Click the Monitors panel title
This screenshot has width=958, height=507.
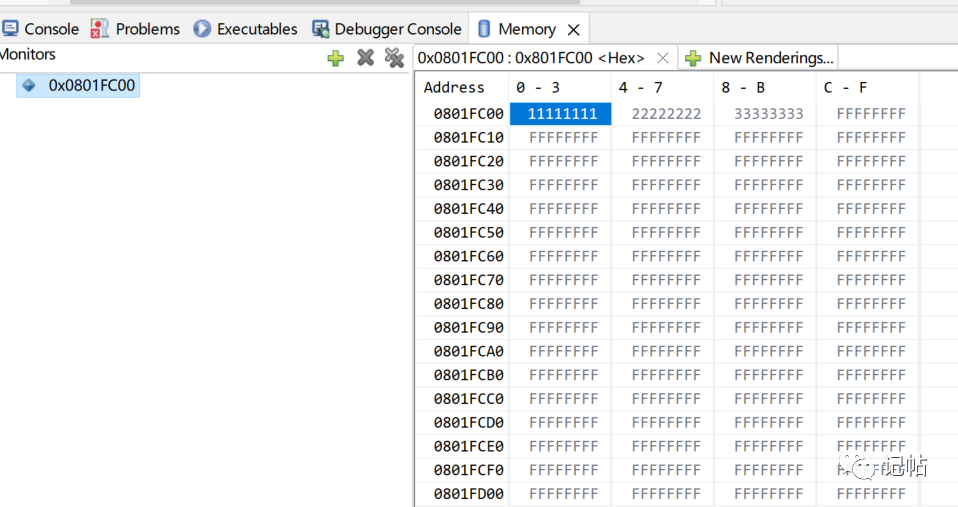tap(27, 54)
